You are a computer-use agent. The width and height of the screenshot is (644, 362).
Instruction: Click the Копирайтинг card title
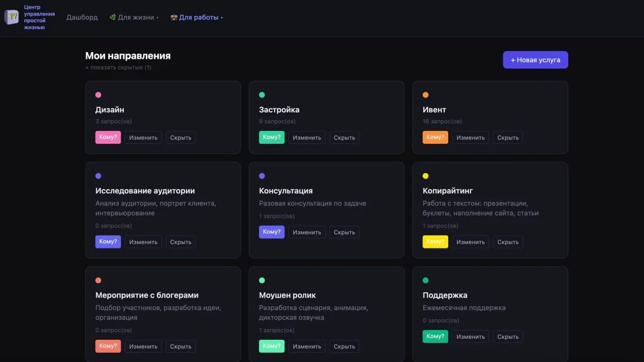pos(448,191)
